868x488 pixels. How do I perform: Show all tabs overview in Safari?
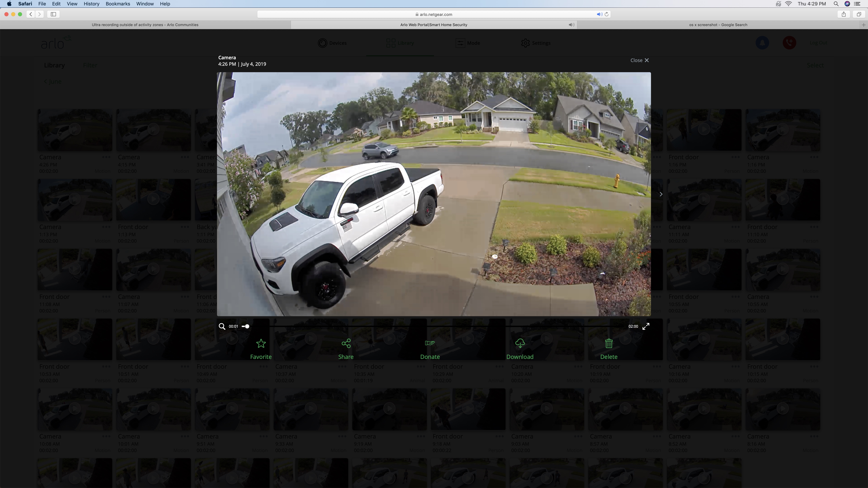(859, 14)
